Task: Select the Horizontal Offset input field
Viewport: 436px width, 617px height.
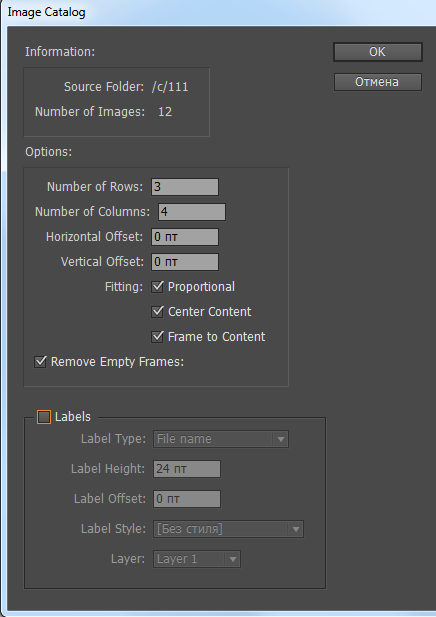Action: point(185,237)
